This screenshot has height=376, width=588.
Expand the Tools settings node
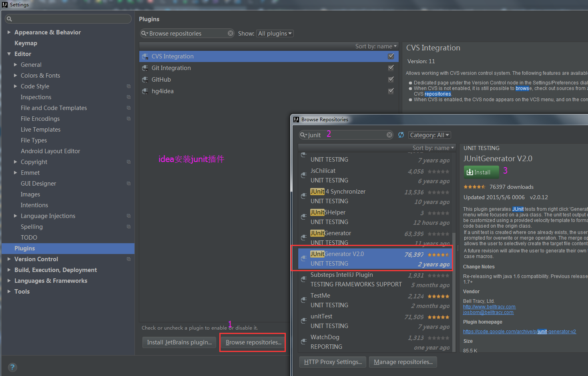pyautogui.click(x=9, y=291)
